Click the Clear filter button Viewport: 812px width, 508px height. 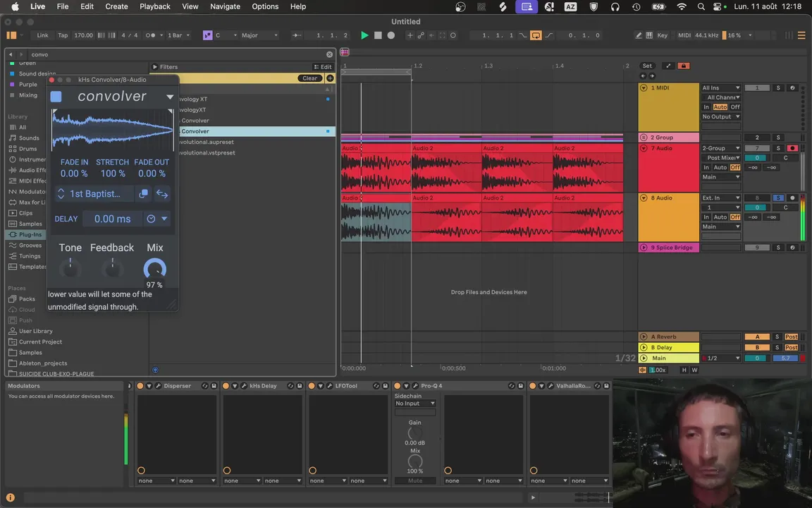pyautogui.click(x=309, y=78)
